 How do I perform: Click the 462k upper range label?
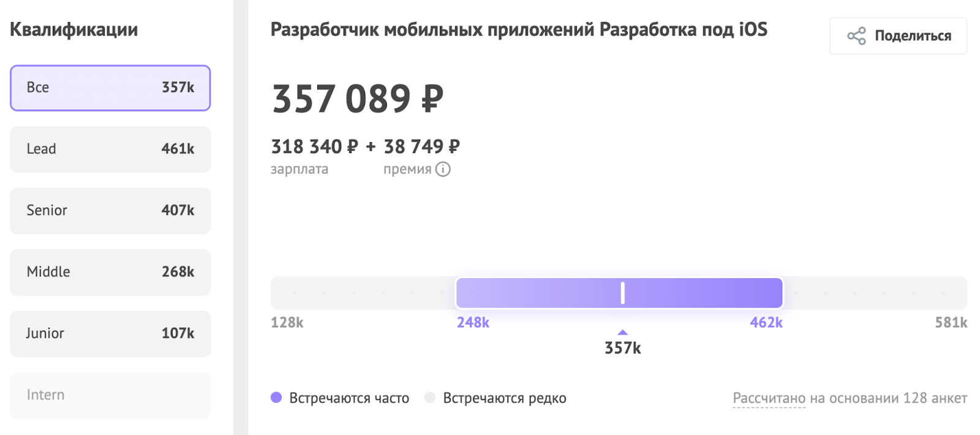click(766, 322)
